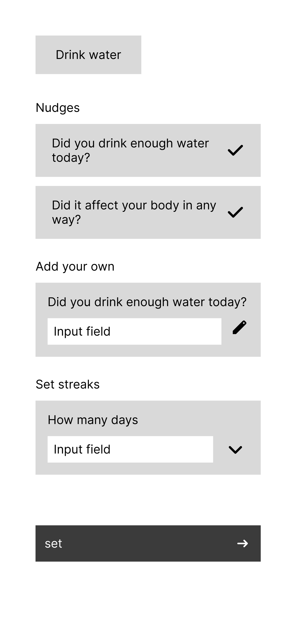Toggle checkmark for drink enough water nudge
Image resolution: width=297 pixels, height=644 pixels.
coord(235,150)
